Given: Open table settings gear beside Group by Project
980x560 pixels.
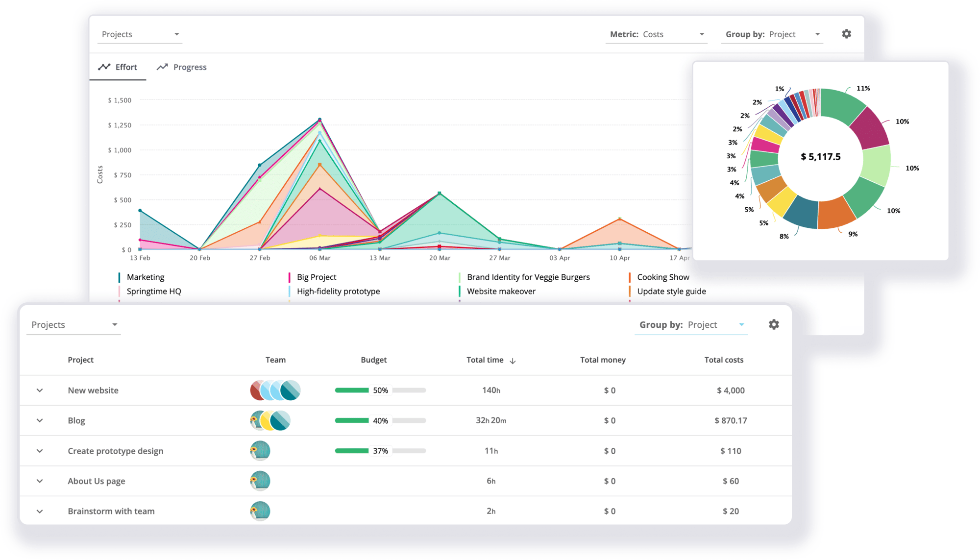Looking at the screenshot, I should click(x=774, y=324).
